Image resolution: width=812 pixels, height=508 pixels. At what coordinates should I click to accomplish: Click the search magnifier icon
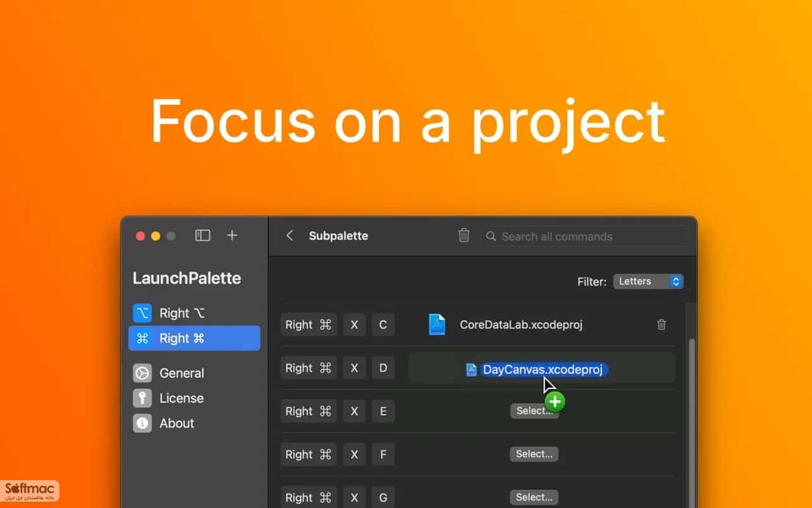point(491,236)
